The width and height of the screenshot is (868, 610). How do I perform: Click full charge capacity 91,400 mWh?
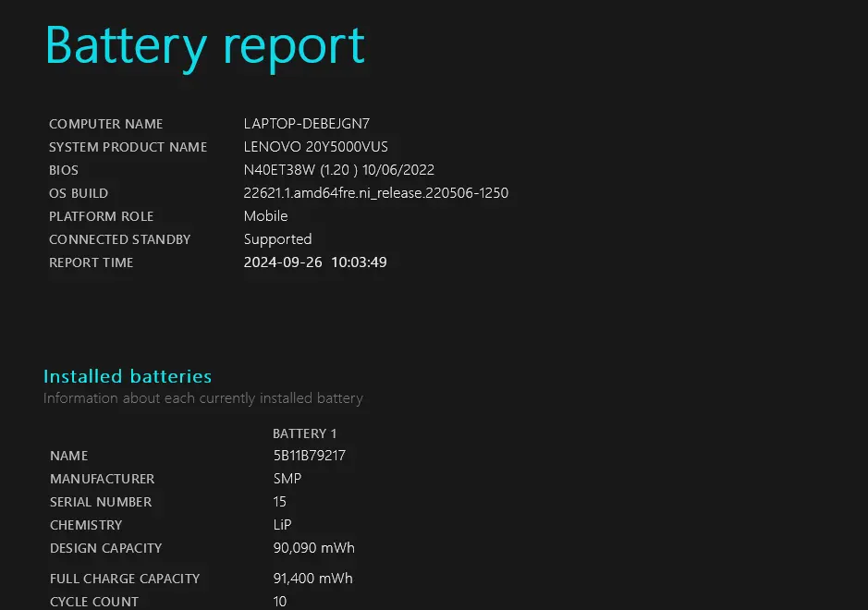312,579
